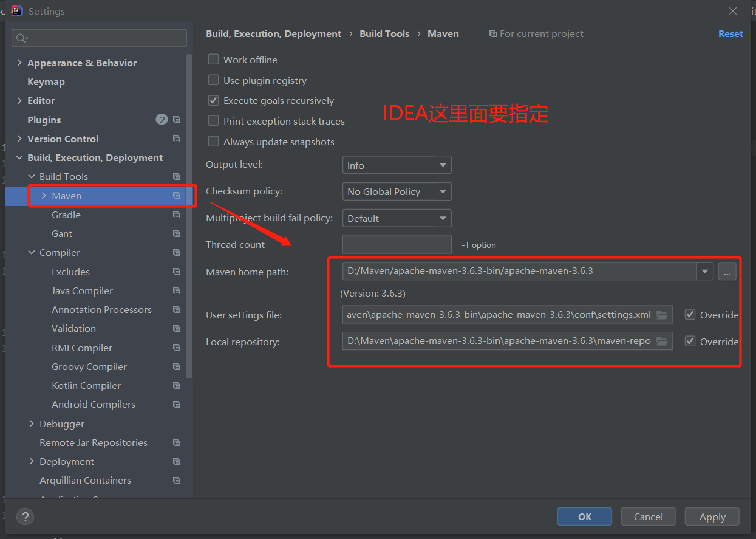756x539 pixels.
Task: Open the Maven home path dropdown arrow
Action: pyautogui.click(x=705, y=271)
